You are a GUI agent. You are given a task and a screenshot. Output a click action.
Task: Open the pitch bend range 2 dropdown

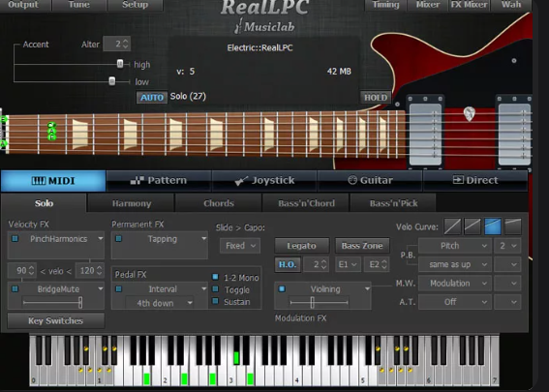[507, 246]
